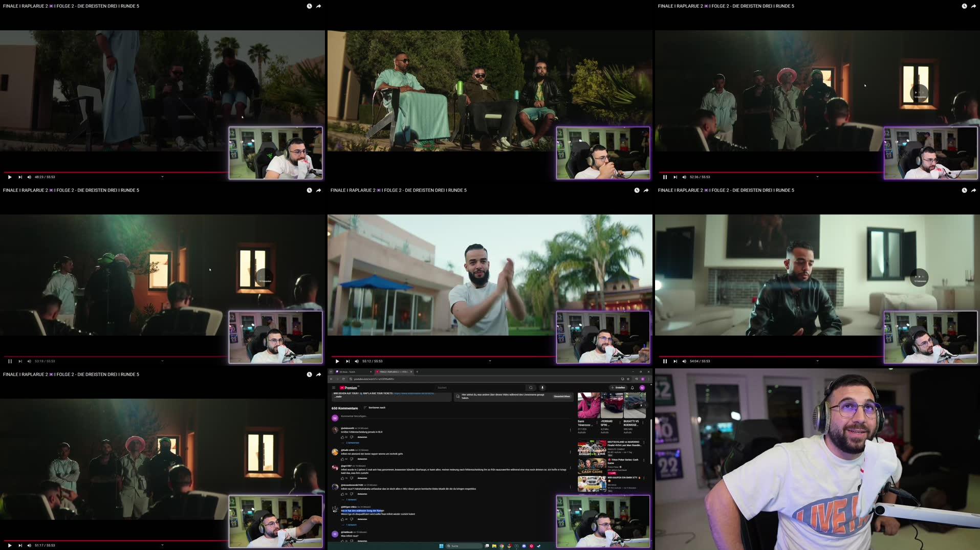The height and width of the screenshot is (550, 980).
Task: Pause the video playing at 52:36
Action: click(665, 177)
